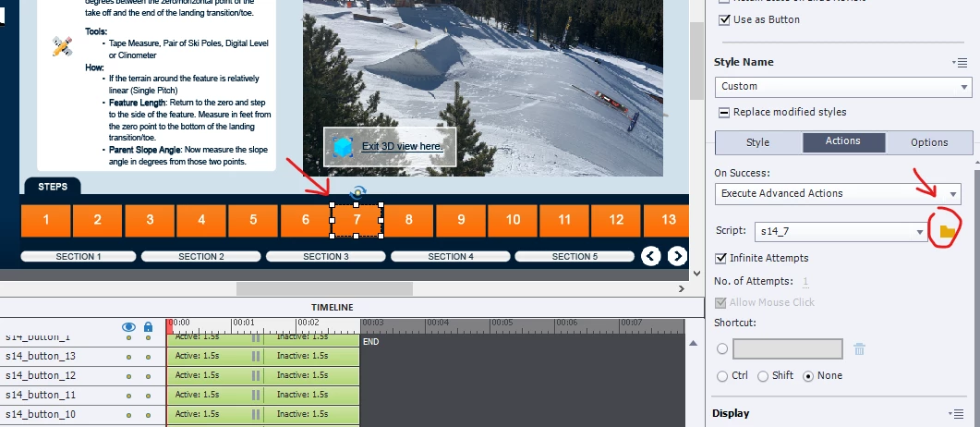980x427 pixels.
Task: Click the END marker in timeline
Action: coord(370,342)
